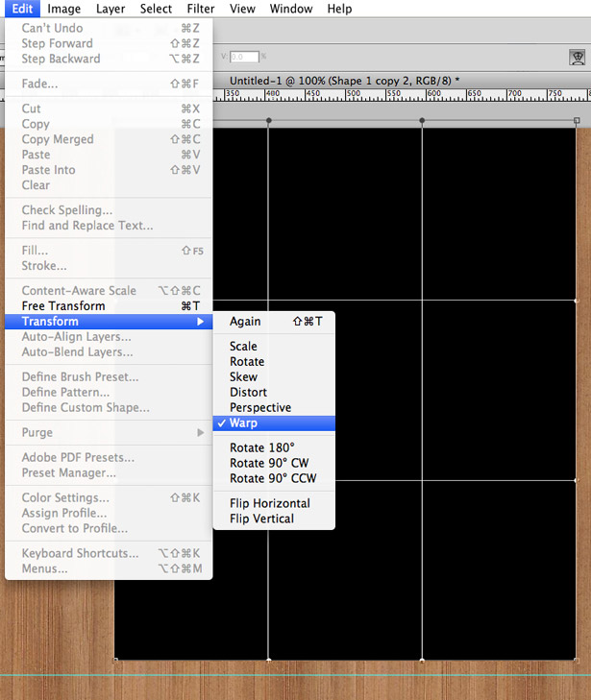Click the second top edge warp control point
591x700 pixels.
422,121
